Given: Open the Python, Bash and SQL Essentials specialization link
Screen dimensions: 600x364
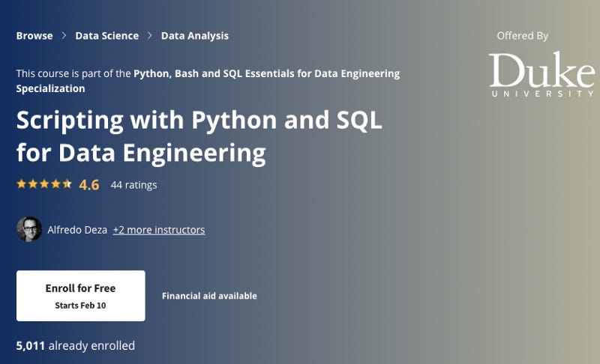Looking at the screenshot, I should coord(208,81).
